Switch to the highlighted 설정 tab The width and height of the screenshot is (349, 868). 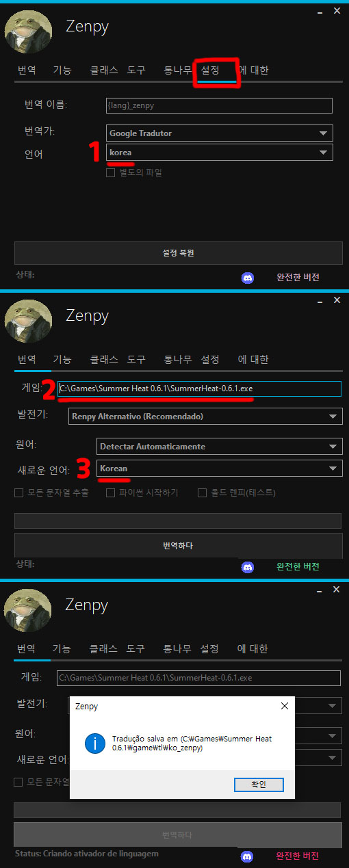(x=210, y=70)
